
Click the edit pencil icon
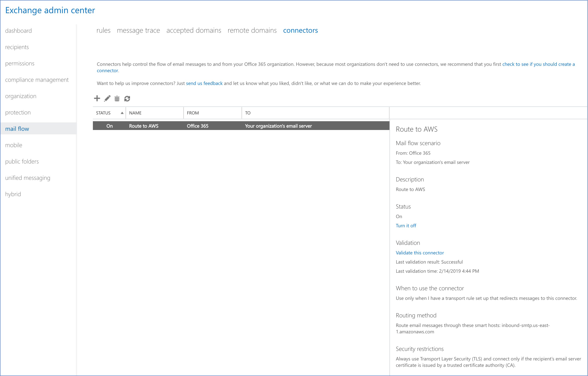[x=107, y=98]
